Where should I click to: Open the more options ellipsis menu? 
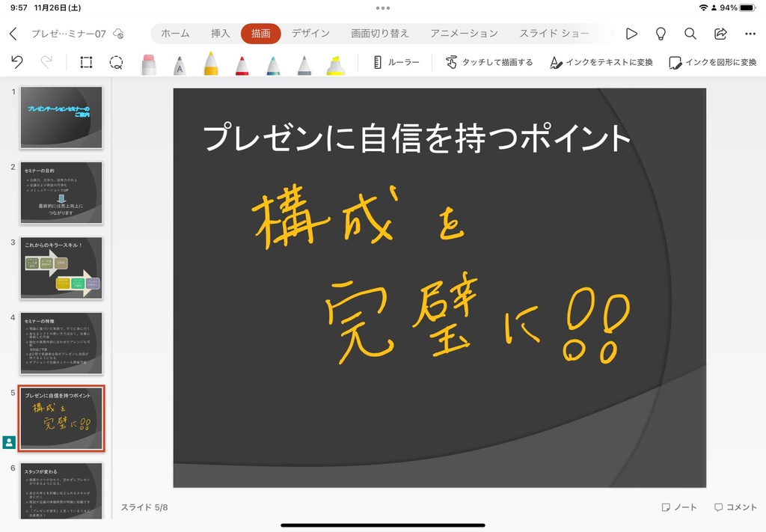click(x=750, y=34)
